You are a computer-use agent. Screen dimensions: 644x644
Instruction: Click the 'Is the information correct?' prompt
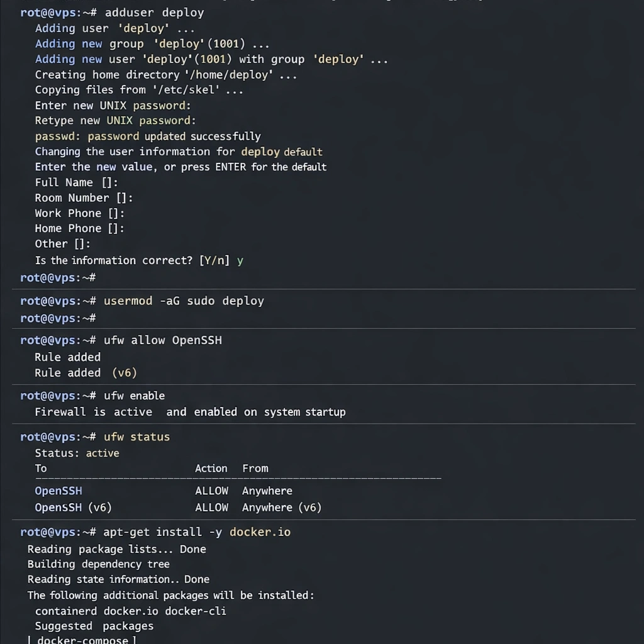[138, 260]
